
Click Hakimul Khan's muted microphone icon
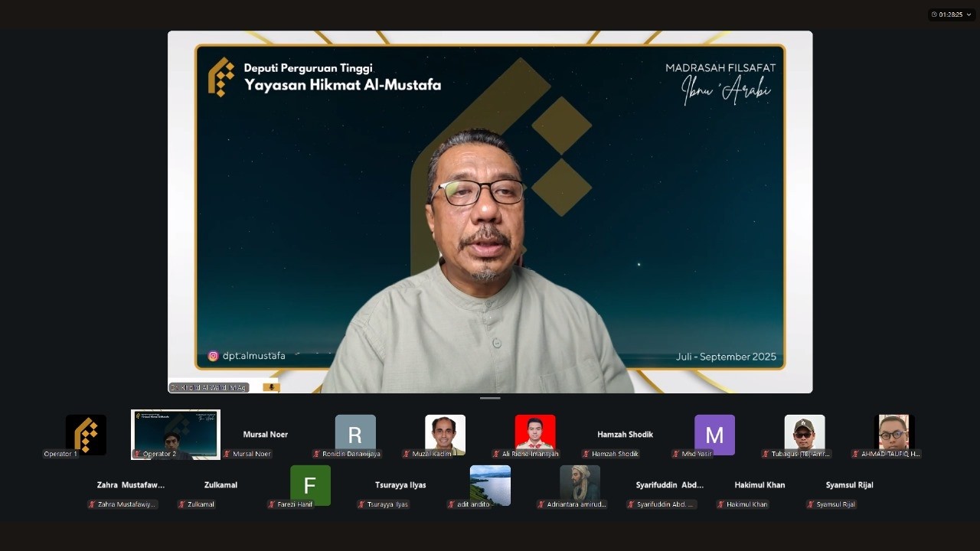721,504
